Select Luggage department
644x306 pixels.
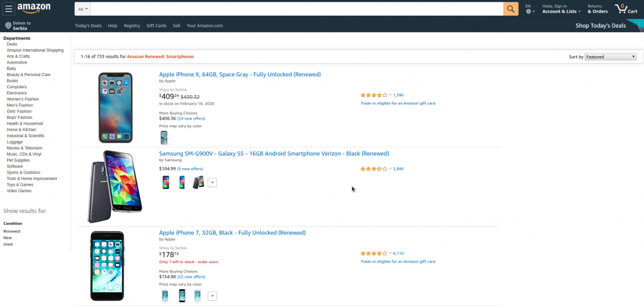point(14,142)
